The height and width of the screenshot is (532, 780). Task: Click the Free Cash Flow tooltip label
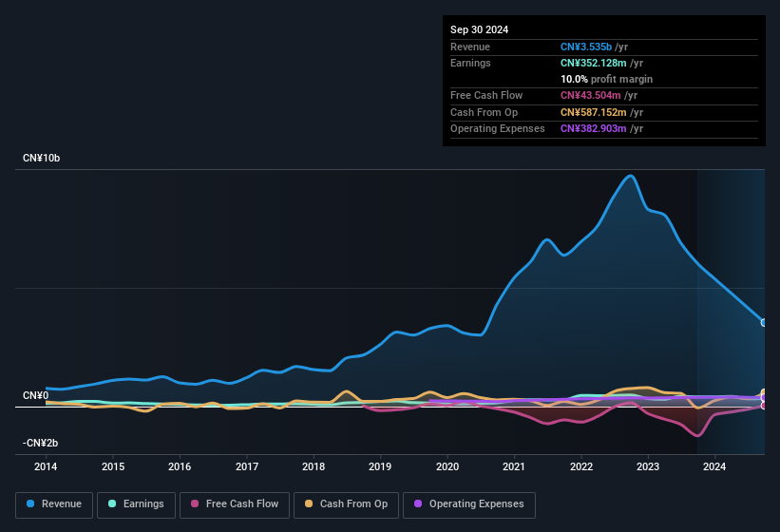486,95
